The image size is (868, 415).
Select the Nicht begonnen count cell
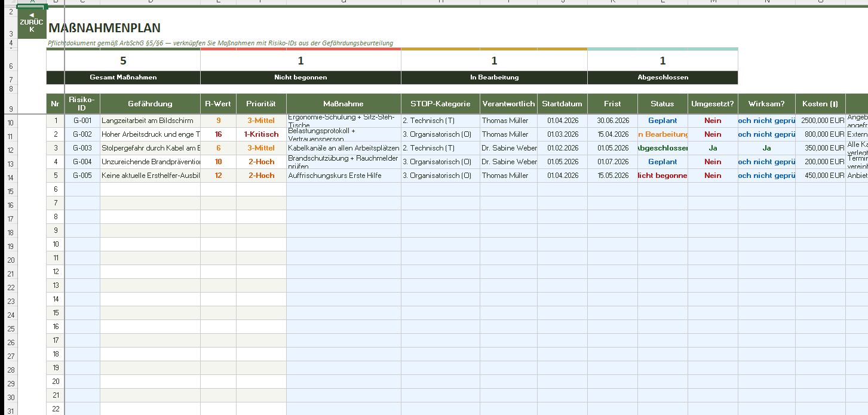[x=300, y=61]
